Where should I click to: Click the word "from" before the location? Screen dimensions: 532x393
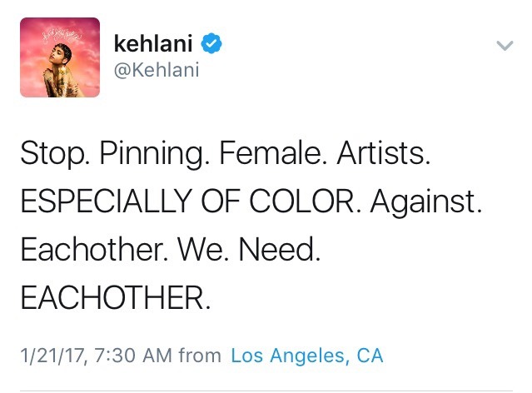(x=200, y=356)
